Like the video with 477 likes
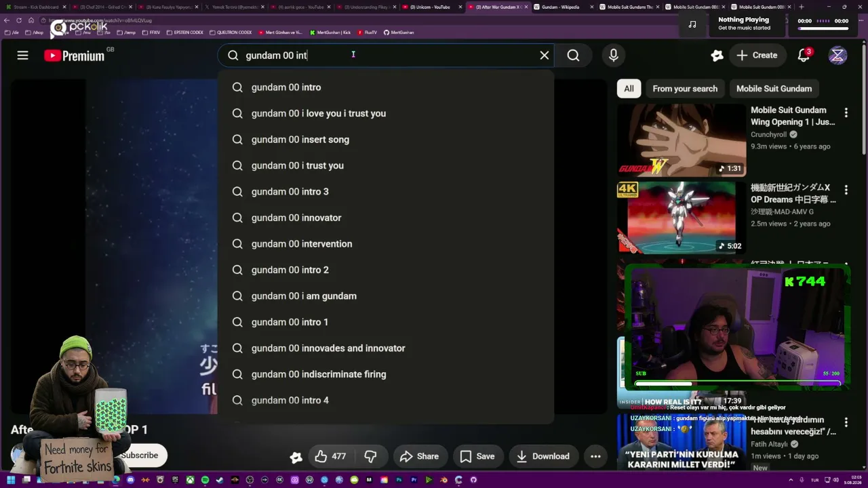Screen dimensions: 868x488 (330, 457)
